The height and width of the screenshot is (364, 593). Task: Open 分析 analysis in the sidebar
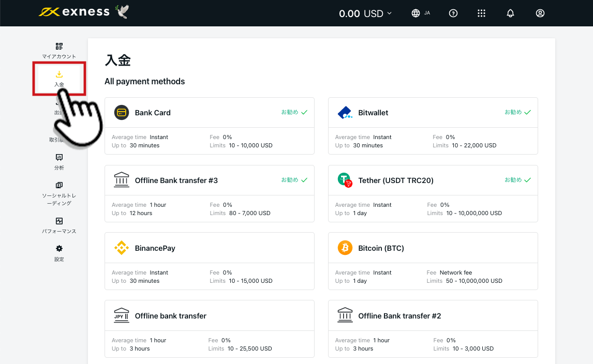(x=59, y=162)
